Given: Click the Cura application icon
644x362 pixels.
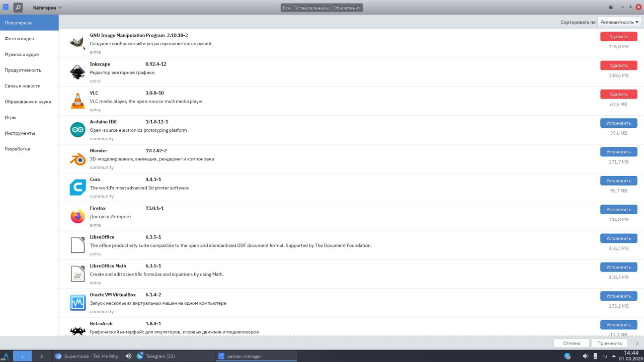Looking at the screenshot, I should click(x=77, y=188).
